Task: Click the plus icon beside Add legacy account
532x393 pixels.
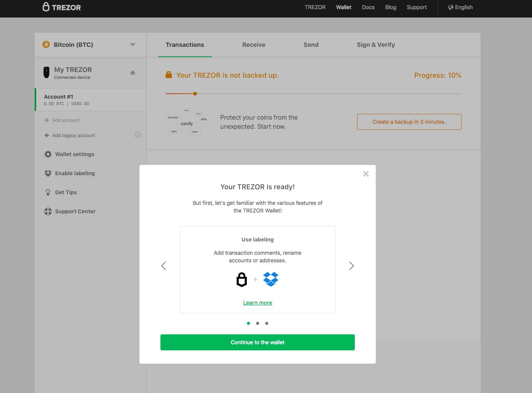Action: click(46, 135)
